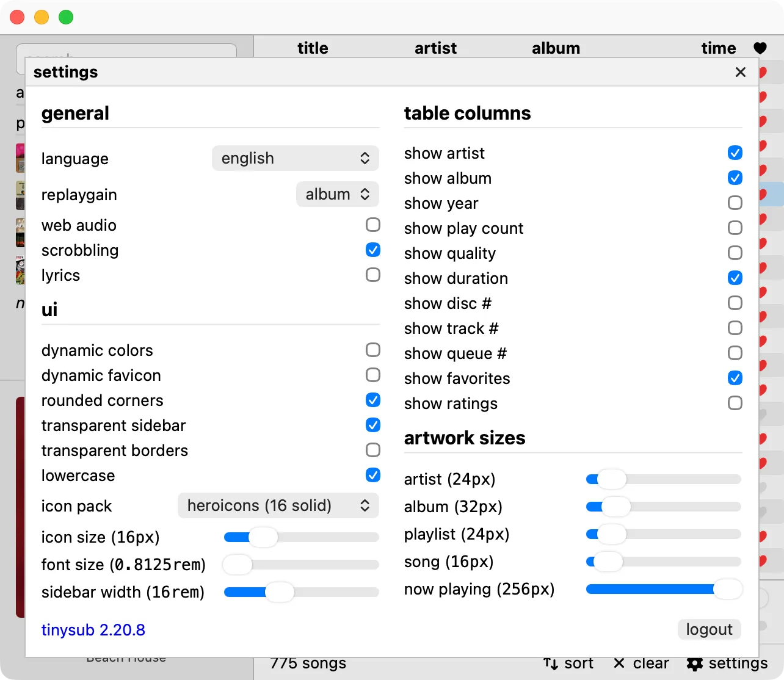The width and height of the screenshot is (784, 680).
Task: Uncheck show duration column
Action: click(x=735, y=278)
